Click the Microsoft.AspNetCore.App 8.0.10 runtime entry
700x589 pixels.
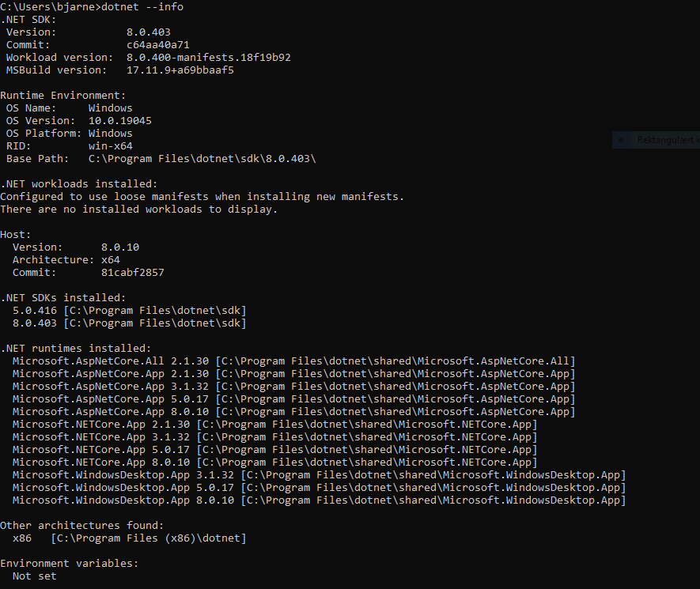coord(293,411)
